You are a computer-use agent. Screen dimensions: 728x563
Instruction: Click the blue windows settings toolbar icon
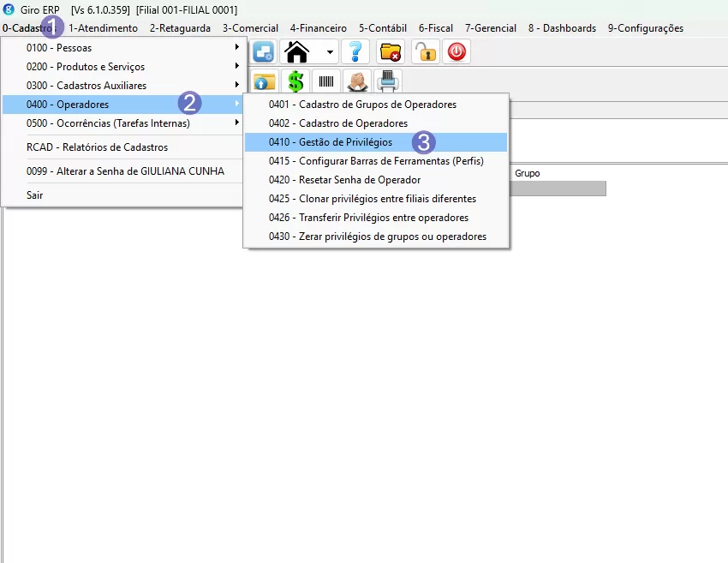pyautogui.click(x=264, y=52)
